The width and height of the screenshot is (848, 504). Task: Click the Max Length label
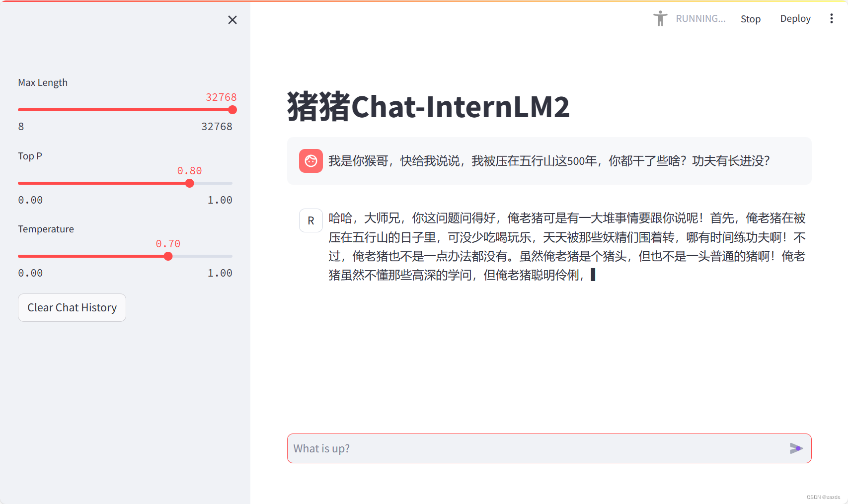click(x=43, y=82)
